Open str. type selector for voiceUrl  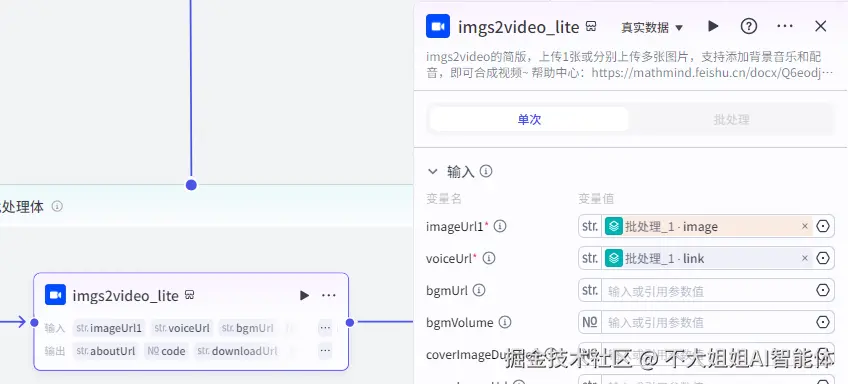pos(590,259)
